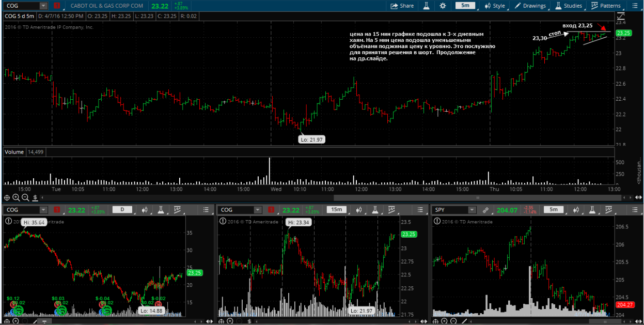Click the 15m chart COG symbol field
The image size is (644, 325).
click(x=235, y=210)
